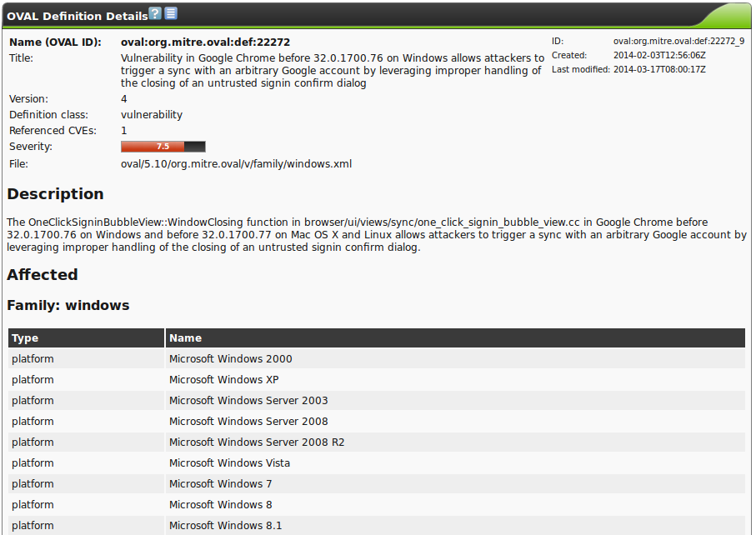Click the Severity: label

click(31, 147)
